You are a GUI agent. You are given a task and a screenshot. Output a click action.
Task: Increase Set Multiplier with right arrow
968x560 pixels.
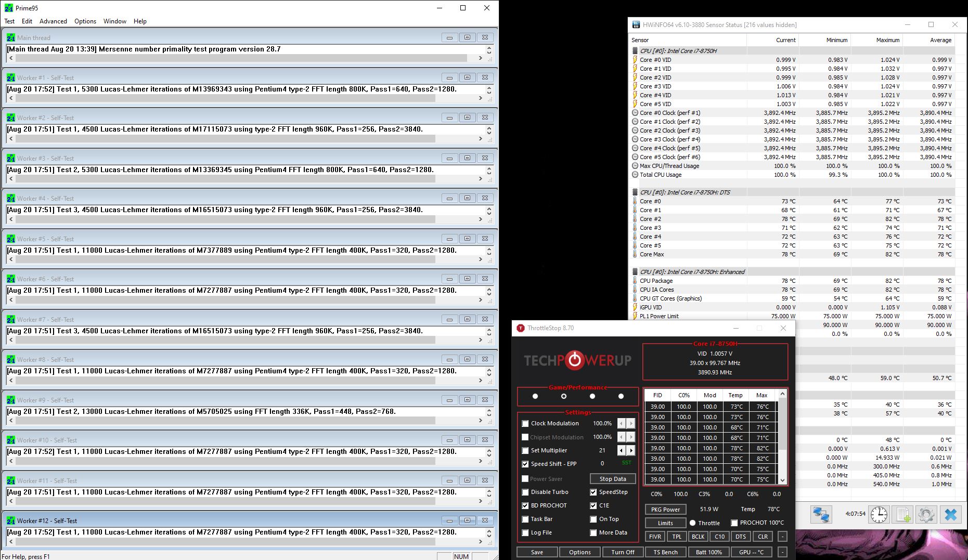pyautogui.click(x=631, y=450)
